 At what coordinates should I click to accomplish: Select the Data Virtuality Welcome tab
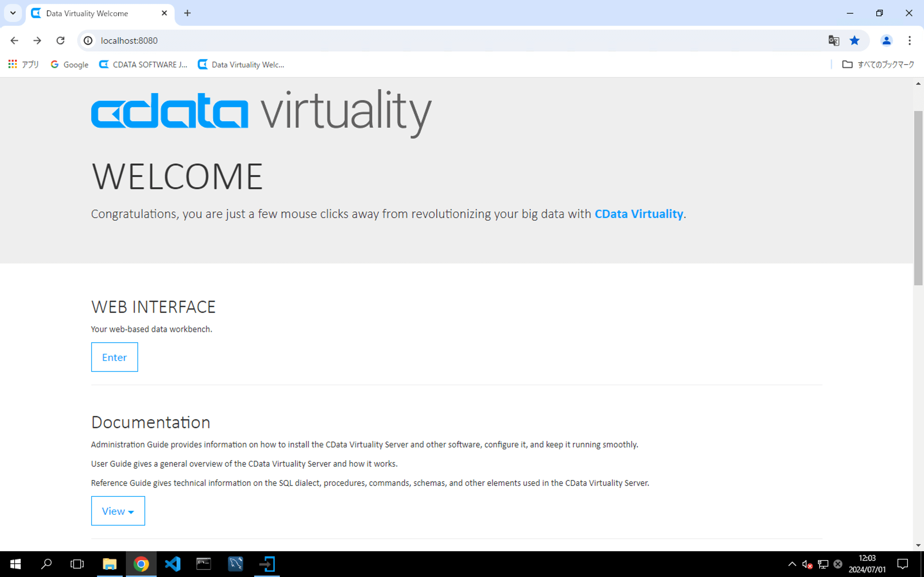click(87, 13)
